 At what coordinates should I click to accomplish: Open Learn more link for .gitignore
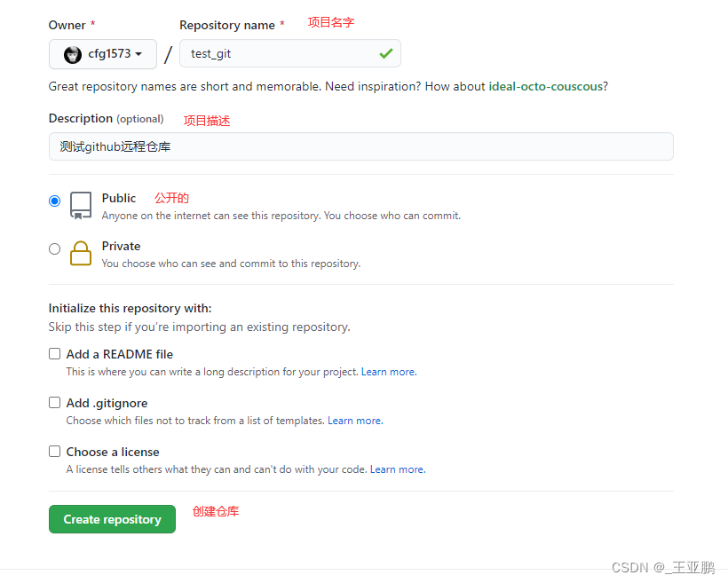tap(355, 421)
